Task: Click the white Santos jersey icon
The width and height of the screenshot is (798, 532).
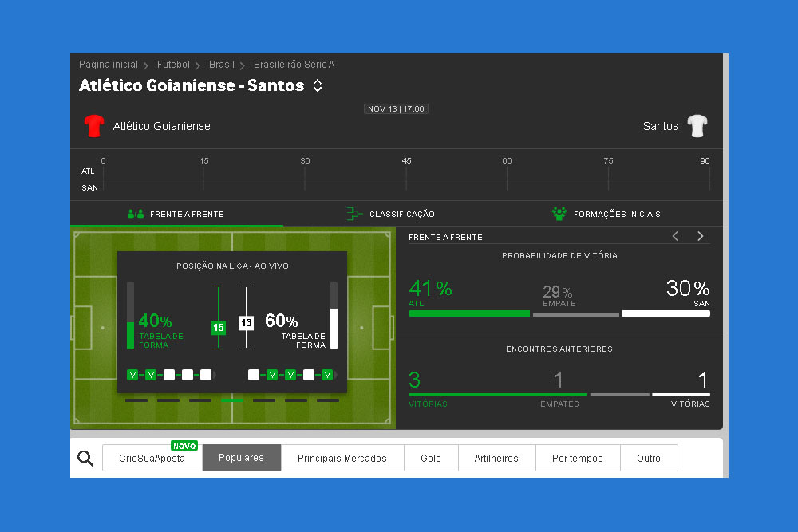Action: coord(697,126)
